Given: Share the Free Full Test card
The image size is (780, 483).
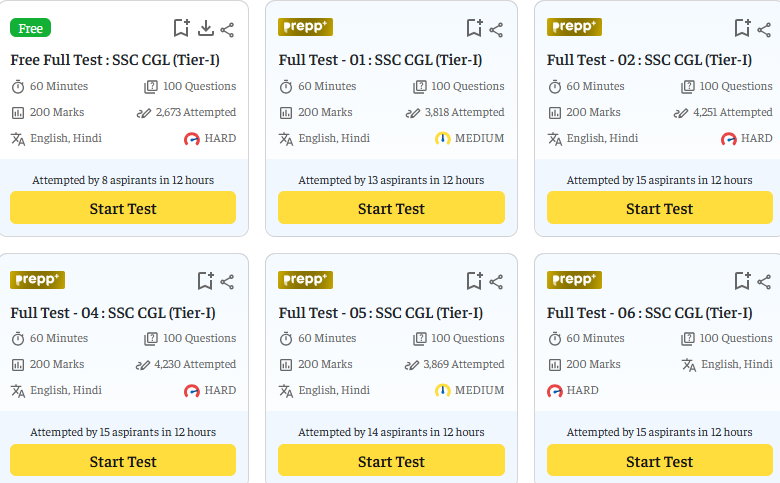Looking at the screenshot, I should click(227, 30).
